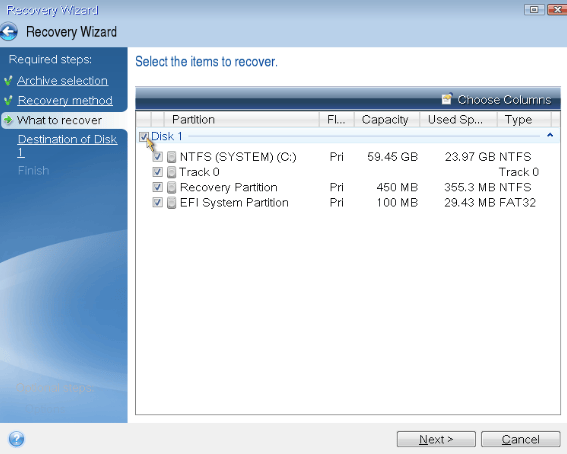Open the Destination of Disk 1 step
Image resolution: width=567 pixels, height=454 pixels.
click(67, 145)
